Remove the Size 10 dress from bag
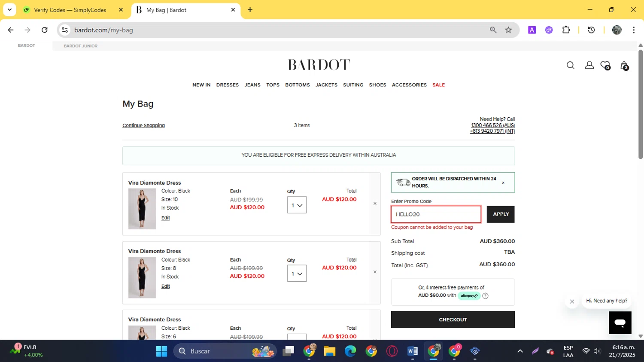 pos(375,204)
